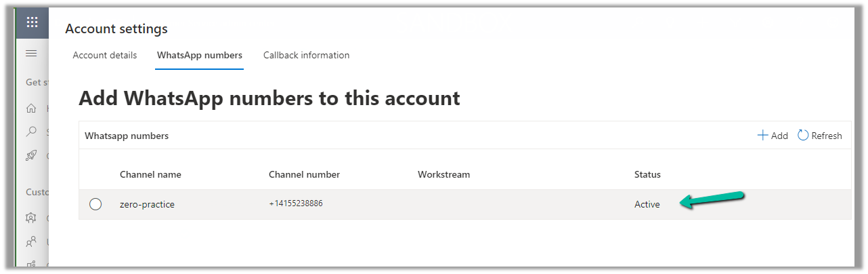This screenshot has width=868, height=274.
Task: Click the Workstream column header
Action: coord(443,174)
